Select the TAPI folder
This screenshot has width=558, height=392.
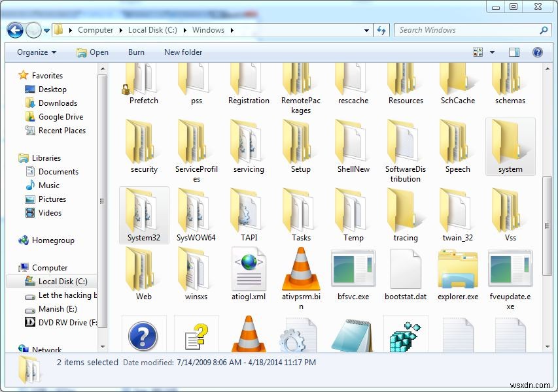coord(249,215)
